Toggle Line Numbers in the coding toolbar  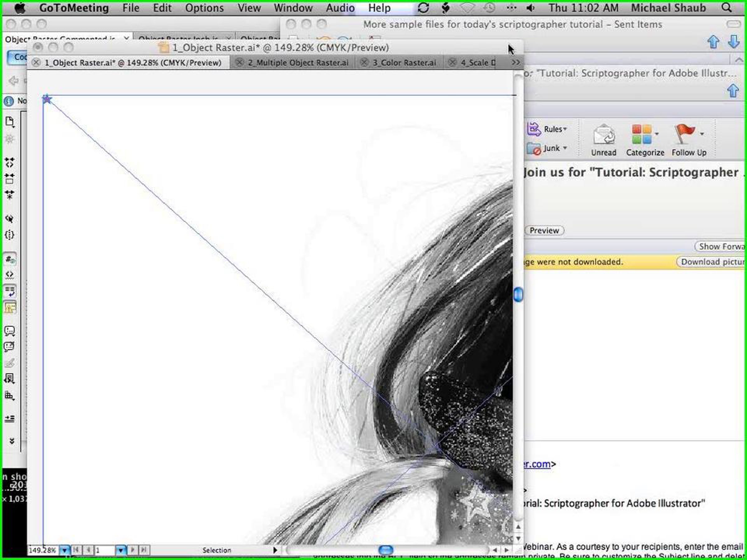9,259
